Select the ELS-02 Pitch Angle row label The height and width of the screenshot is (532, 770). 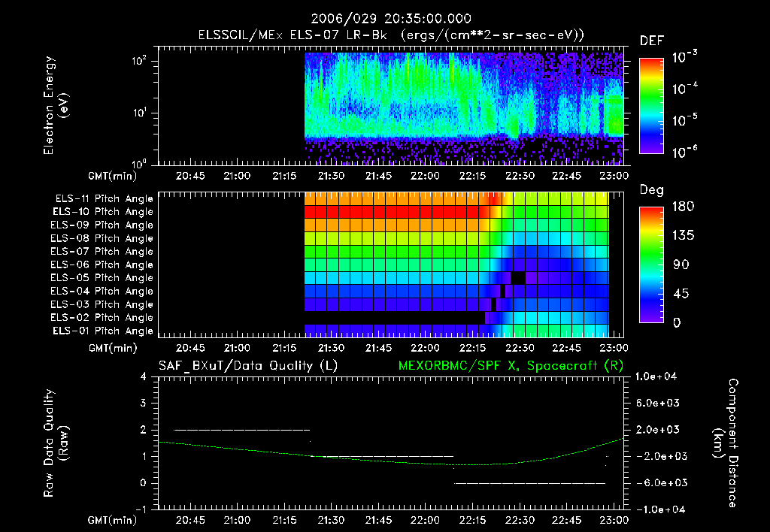[x=102, y=318]
